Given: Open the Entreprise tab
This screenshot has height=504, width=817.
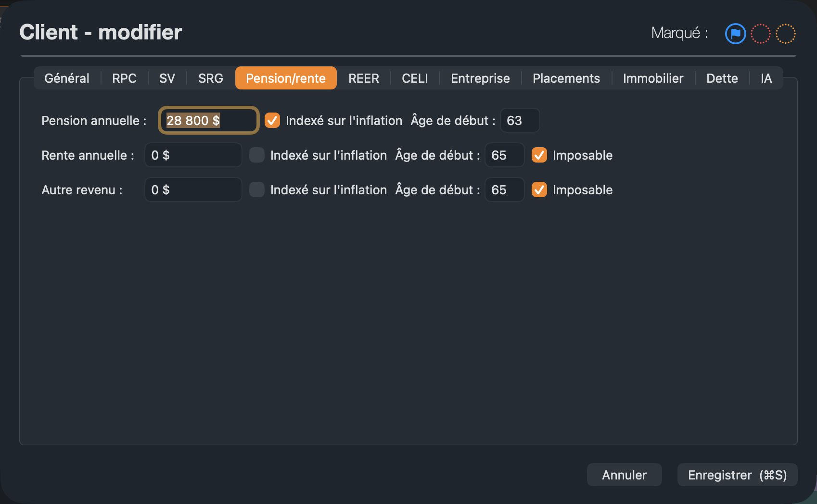Looking at the screenshot, I should click(x=480, y=78).
